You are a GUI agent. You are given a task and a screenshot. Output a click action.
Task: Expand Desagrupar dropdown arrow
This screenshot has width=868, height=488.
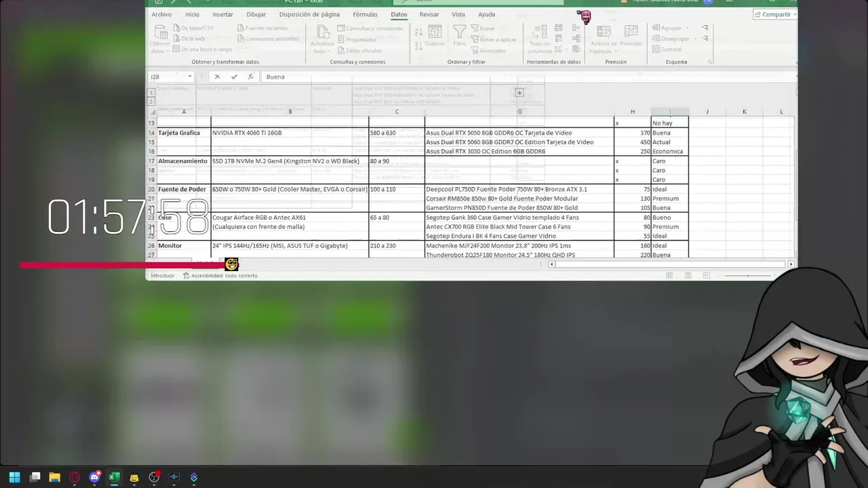[694, 39]
